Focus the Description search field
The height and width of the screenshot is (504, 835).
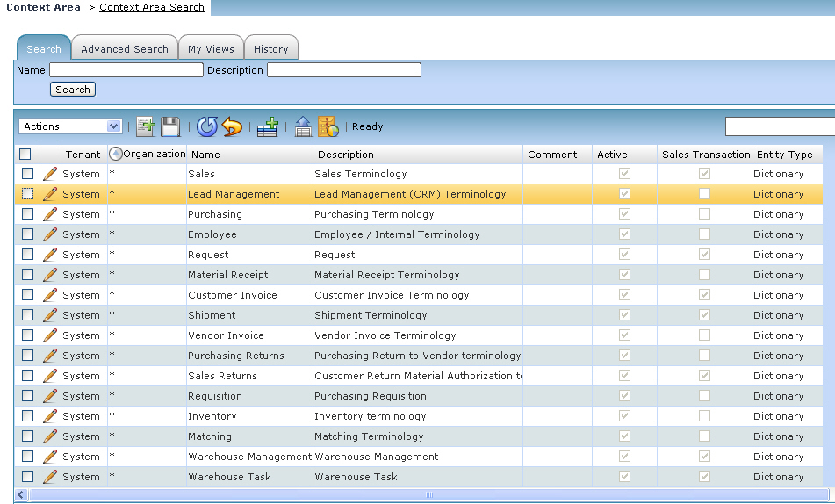pos(343,70)
